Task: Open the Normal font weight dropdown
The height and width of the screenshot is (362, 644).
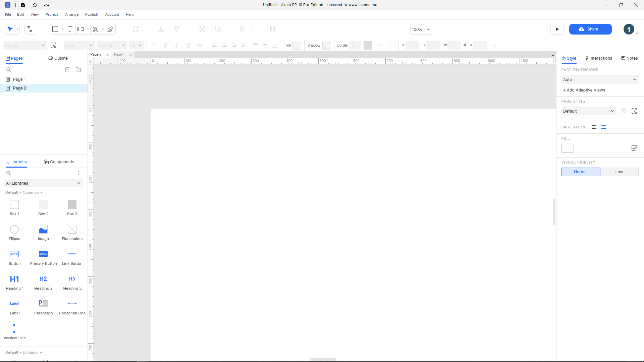Action: [111, 45]
